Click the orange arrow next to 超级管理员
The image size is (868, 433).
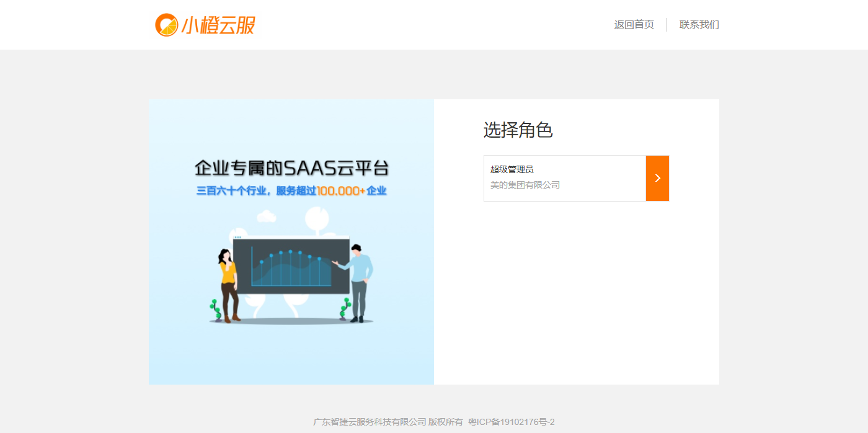tap(657, 178)
